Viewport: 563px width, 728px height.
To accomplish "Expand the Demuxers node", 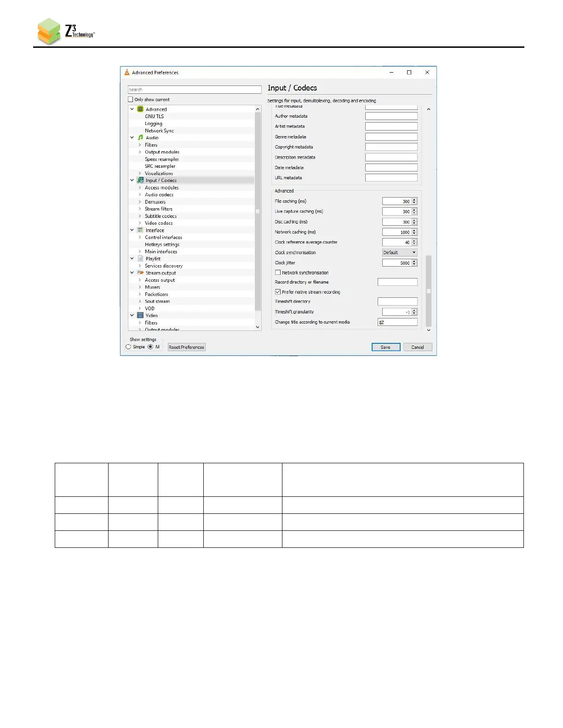I will pos(140,202).
